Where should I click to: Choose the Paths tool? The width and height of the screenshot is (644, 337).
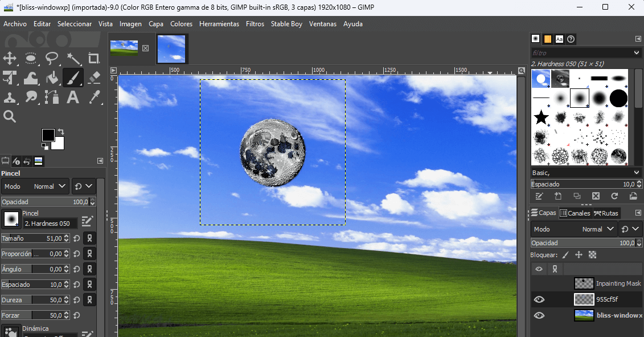coord(52,98)
